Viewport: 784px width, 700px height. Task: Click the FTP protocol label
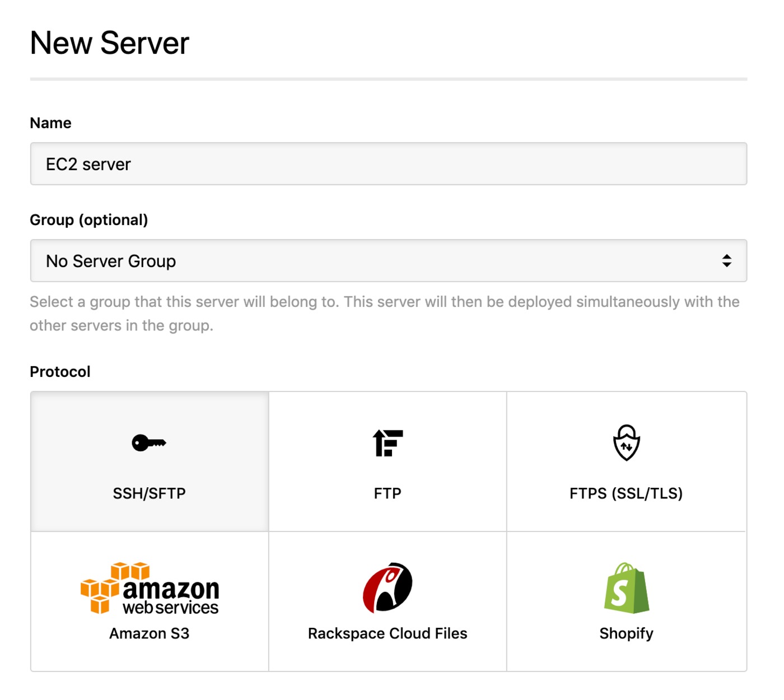[388, 493]
